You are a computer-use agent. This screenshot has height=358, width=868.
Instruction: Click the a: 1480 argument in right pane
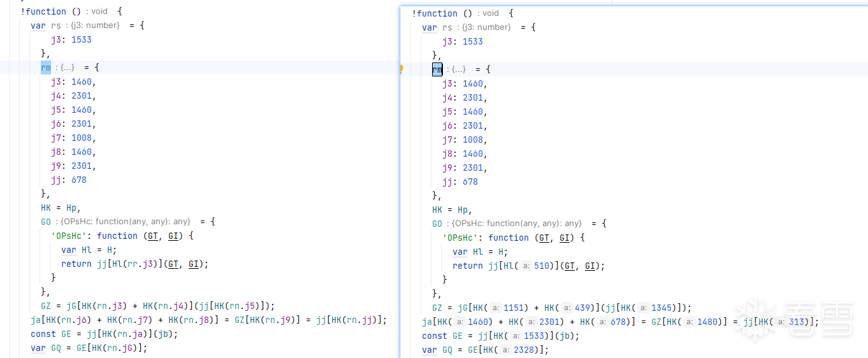[x=702, y=322]
